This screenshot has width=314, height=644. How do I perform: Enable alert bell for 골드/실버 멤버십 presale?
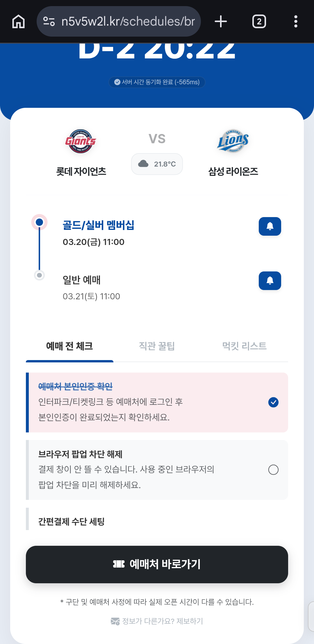270,226
